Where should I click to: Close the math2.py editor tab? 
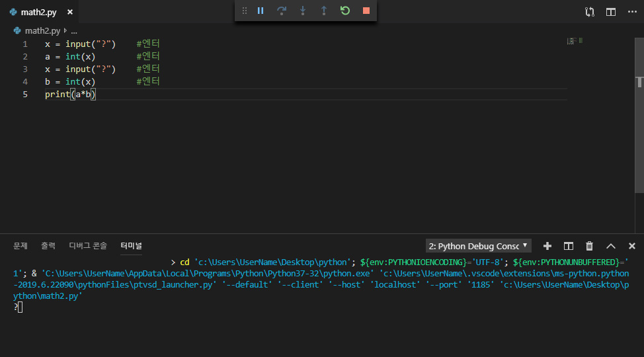[70, 12]
